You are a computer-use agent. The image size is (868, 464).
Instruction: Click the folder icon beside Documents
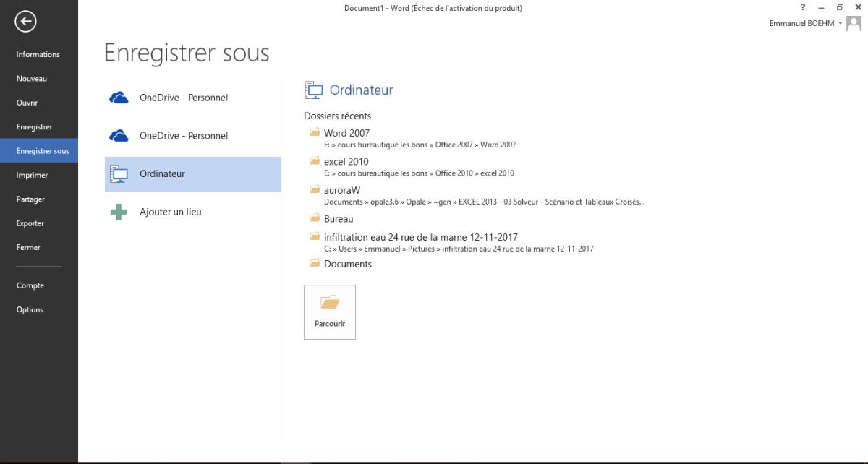pos(315,264)
